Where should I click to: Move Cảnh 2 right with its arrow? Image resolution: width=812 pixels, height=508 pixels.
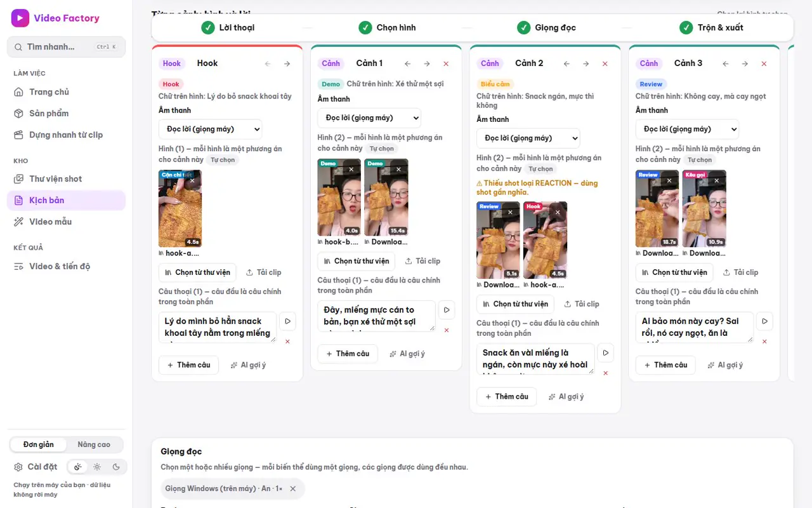point(586,63)
